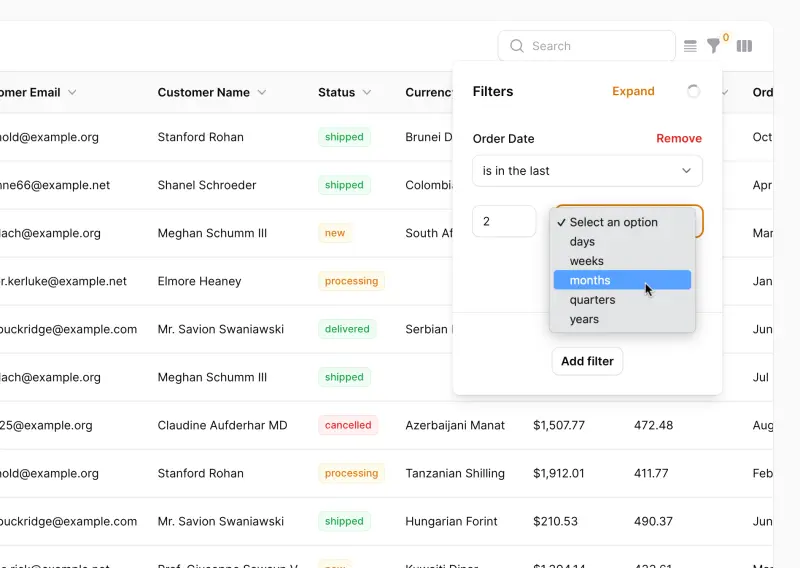Click the Add filter button
Image resolution: width=800 pixels, height=568 pixels.
pos(587,361)
